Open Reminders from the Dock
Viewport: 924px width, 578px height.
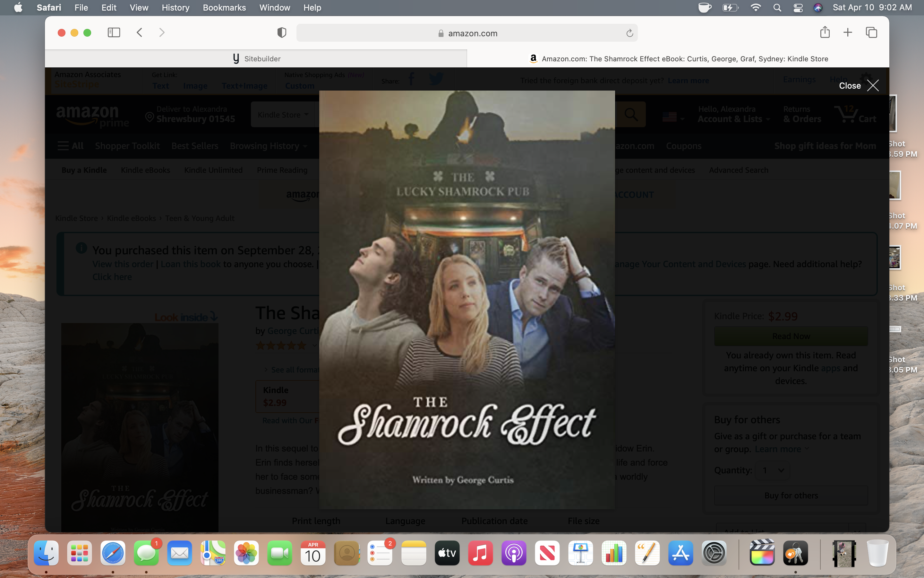point(380,553)
